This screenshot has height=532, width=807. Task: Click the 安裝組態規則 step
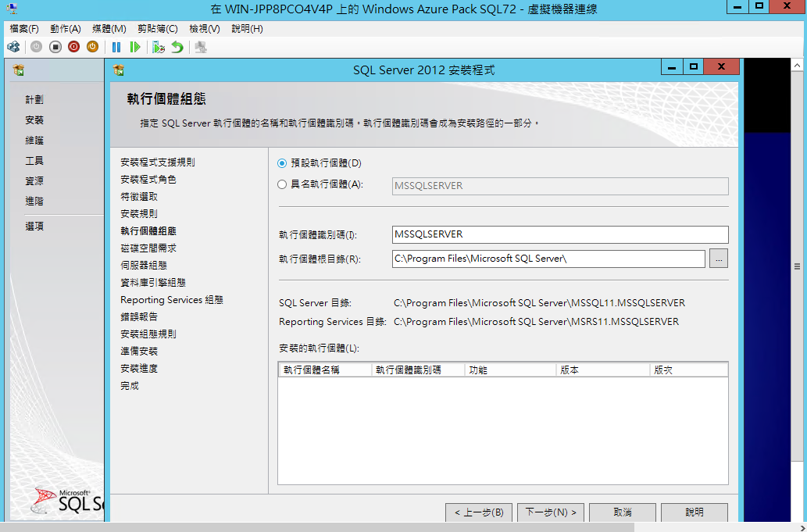point(148,334)
